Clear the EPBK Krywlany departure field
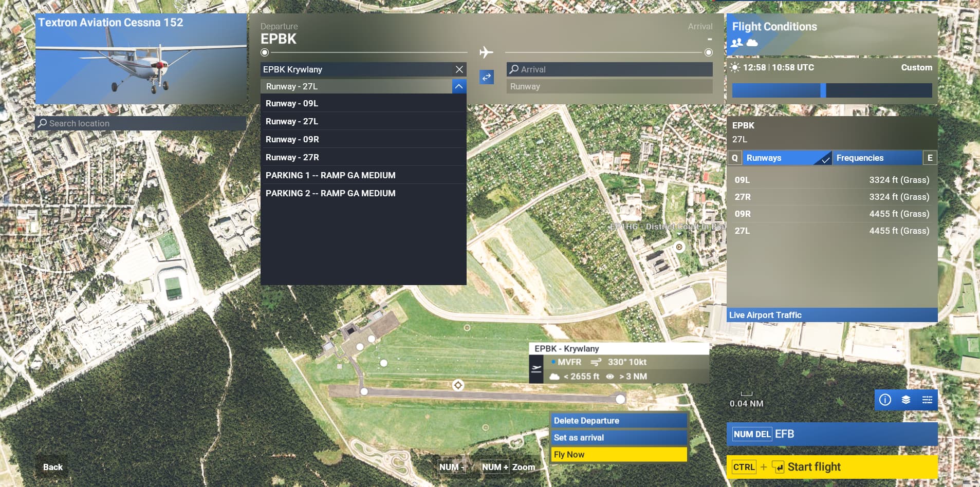 pos(459,69)
